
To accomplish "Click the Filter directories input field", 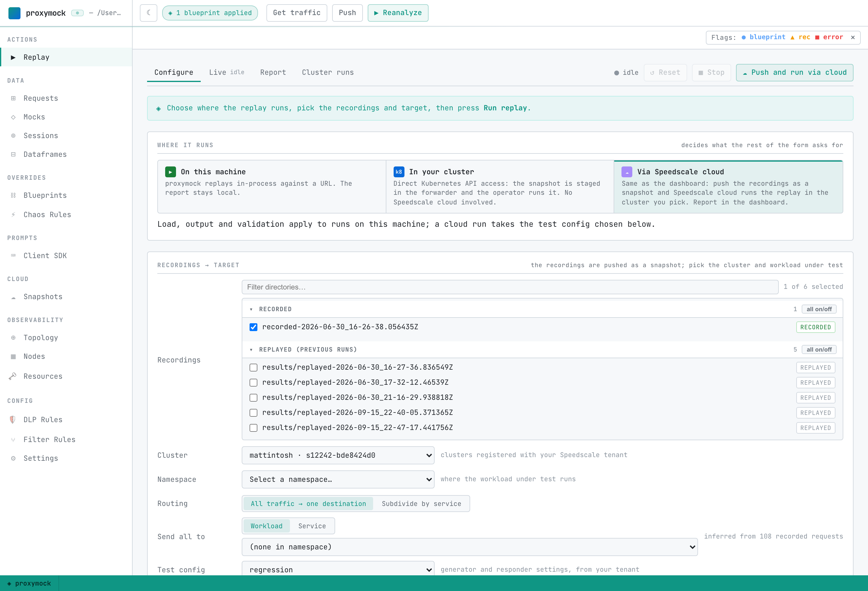I will click(x=510, y=287).
